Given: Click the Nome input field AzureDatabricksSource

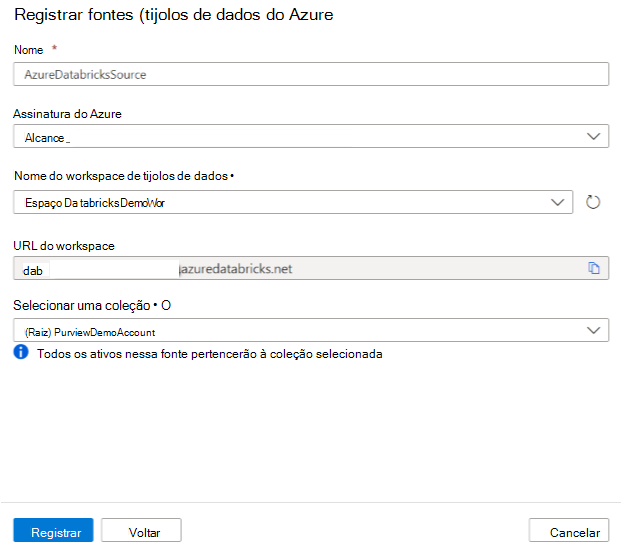Looking at the screenshot, I should click(x=311, y=74).
